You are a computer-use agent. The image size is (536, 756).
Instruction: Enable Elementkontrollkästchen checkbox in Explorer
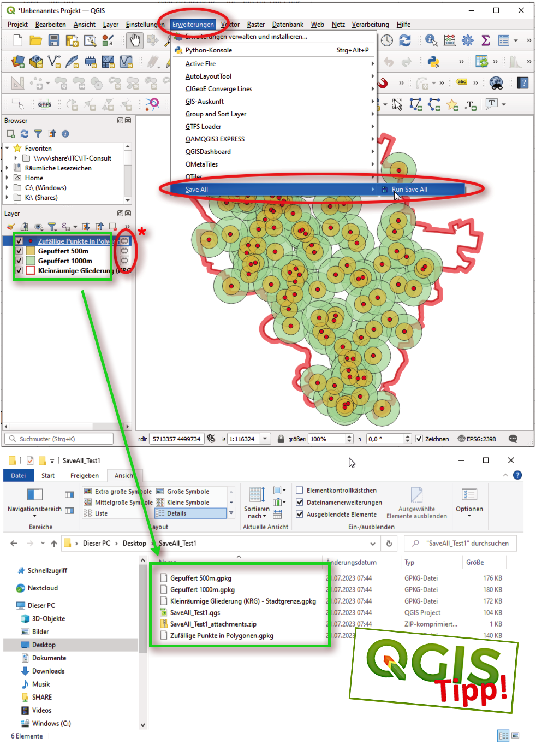pos(299,490)
